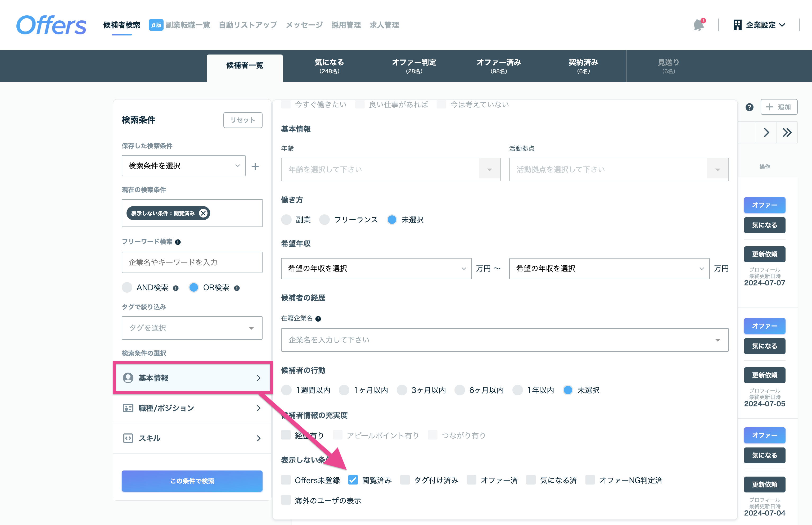The width and height of the screenshot is (812, 525).
Task: Click the リセット button
Action: point(243,120)
